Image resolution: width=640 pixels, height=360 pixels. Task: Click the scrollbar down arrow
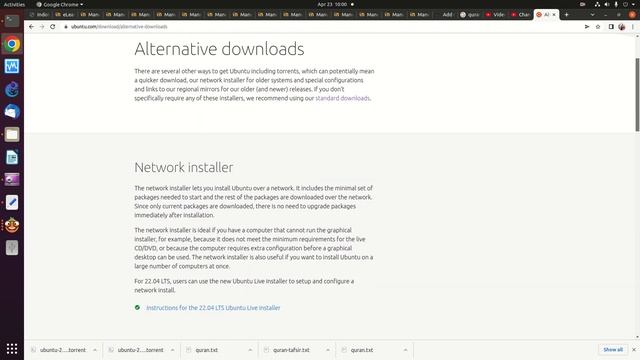pos(637,337)
